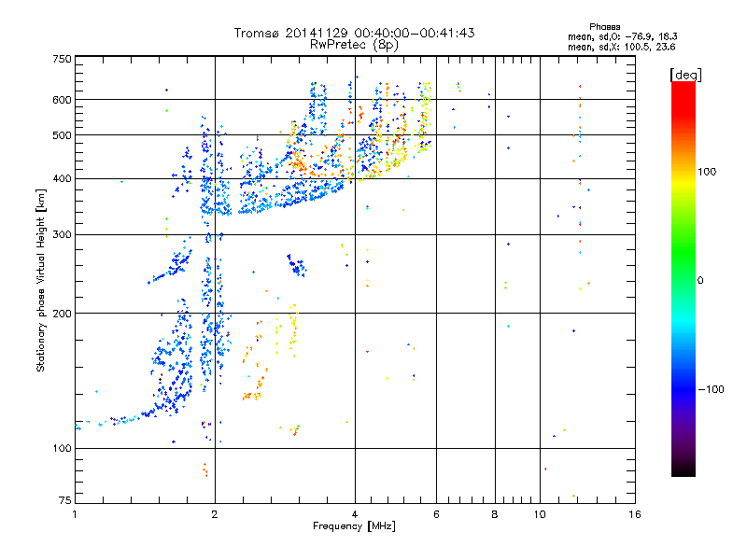
Task: Click the "Frequency [MHz]" axis label
Action: 354,526
